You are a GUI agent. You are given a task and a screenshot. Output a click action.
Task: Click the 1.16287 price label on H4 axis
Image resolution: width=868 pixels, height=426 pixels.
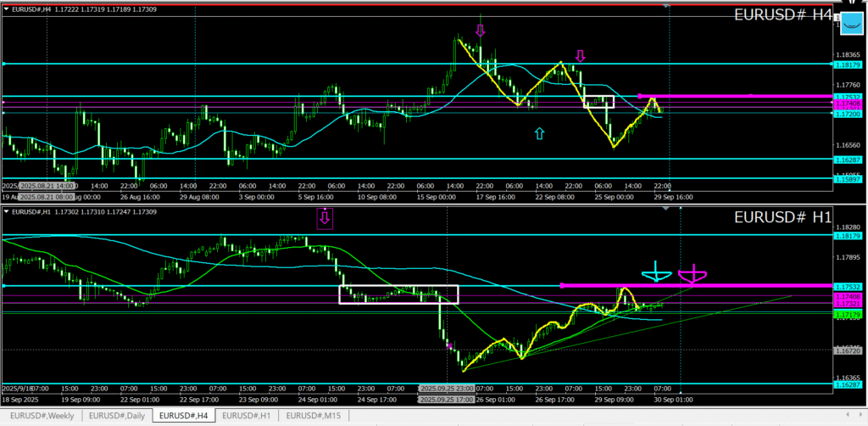pyautogui.click(x=849, y=160)
